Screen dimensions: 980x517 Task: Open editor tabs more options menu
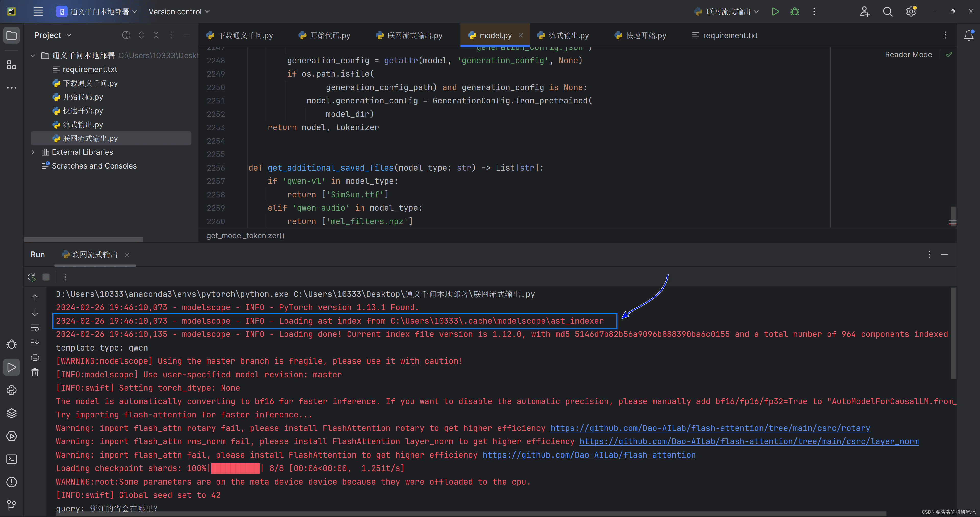(945, 35)
